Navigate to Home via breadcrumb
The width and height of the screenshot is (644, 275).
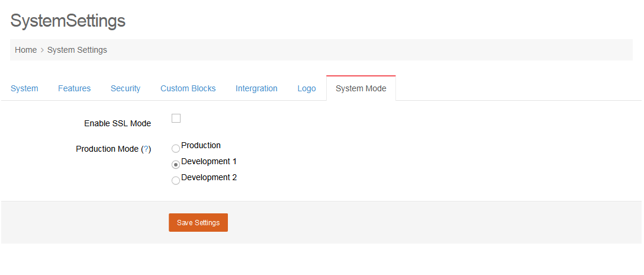tap(25, 50)
